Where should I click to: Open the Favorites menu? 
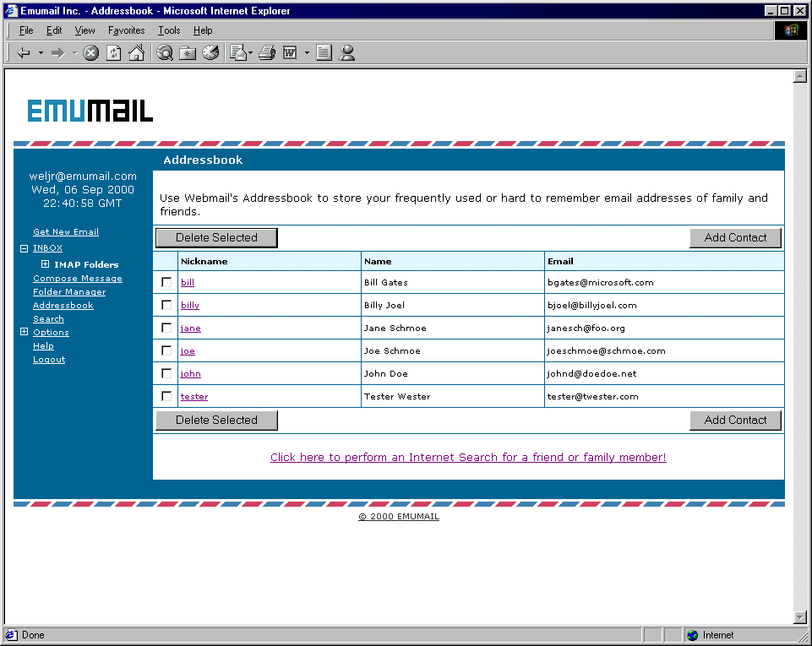tap(126, 30)
